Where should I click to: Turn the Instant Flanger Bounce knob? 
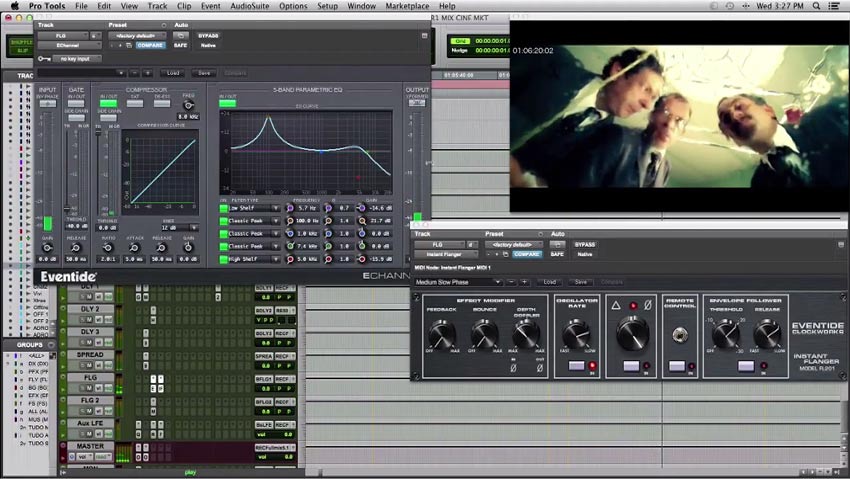coord(484,334)
